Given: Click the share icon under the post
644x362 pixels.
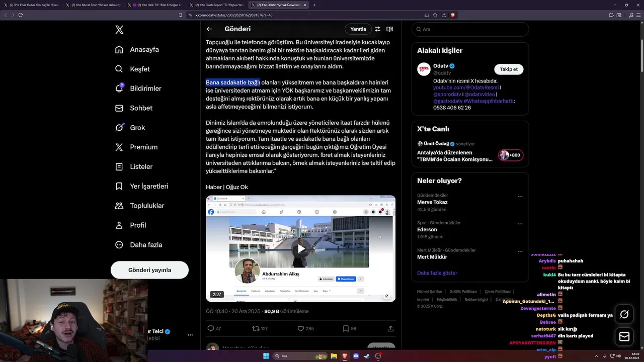Looking at the screenshot, I should (x=390, y=328).
